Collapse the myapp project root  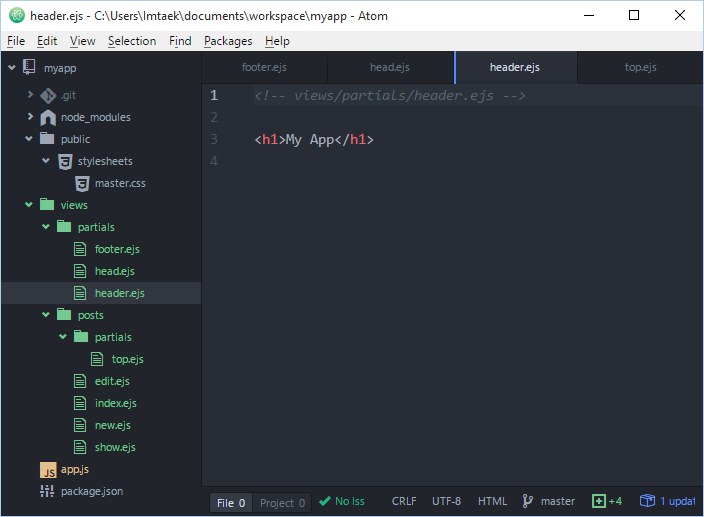[x=12, y=68]
